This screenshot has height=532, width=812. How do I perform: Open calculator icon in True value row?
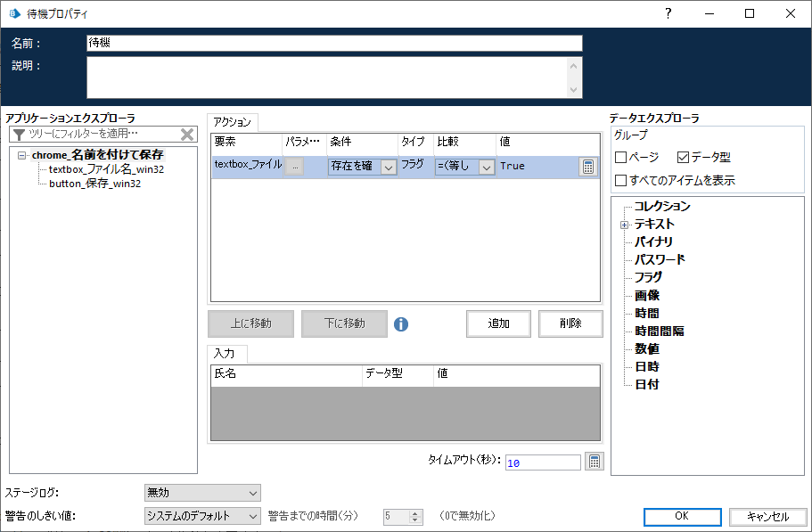587,167
